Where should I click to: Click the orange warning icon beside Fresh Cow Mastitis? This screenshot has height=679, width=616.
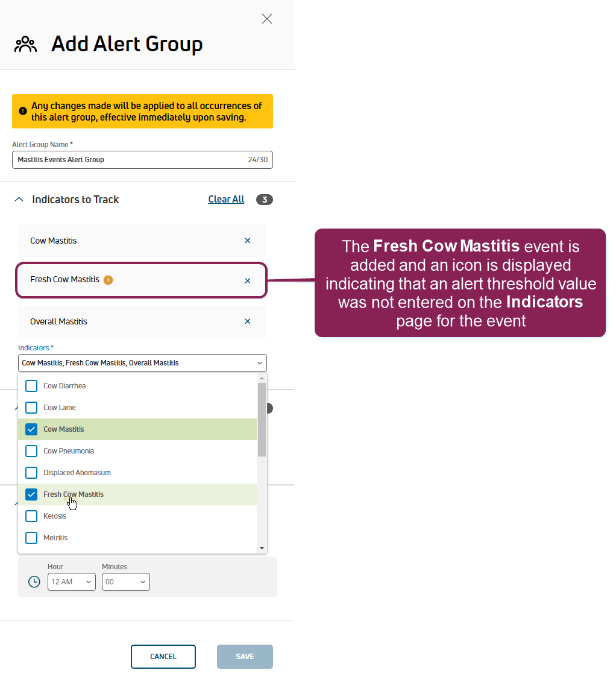pos(108,280)
